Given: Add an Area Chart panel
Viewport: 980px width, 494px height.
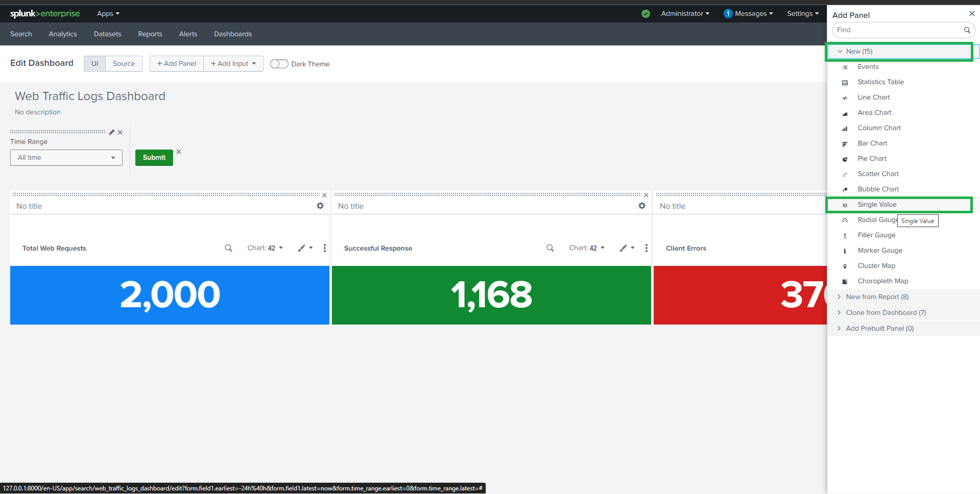Looking at the screenshot, I should coord(874,113).
